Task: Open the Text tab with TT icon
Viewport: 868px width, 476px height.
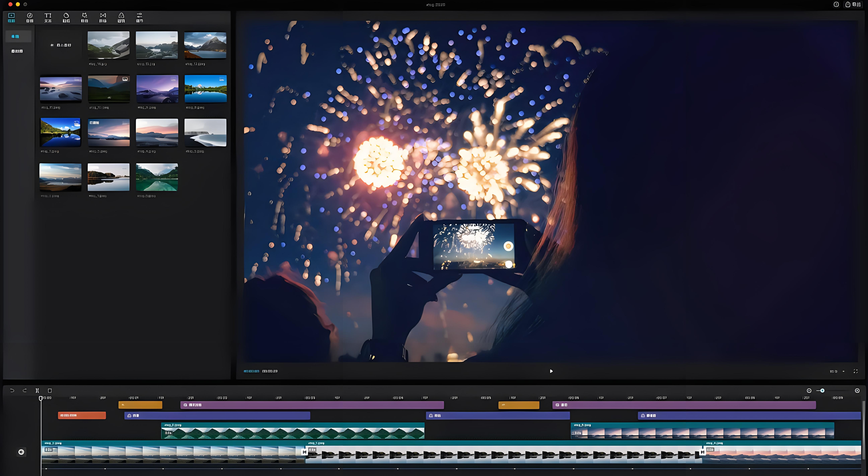Action: [x=48, y=18]
